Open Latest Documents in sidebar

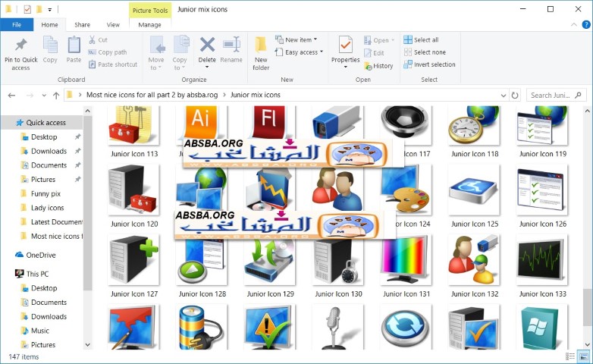[x=51, y=222]
